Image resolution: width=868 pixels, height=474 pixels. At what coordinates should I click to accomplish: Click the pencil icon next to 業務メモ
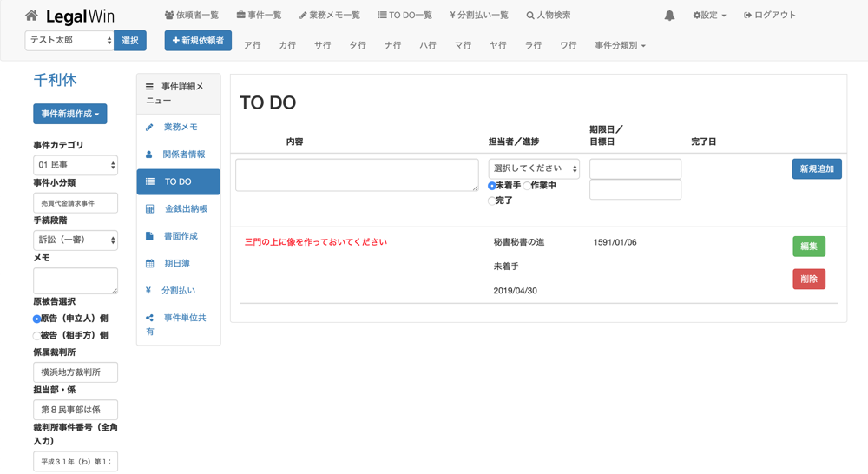[x=149, y=127]
